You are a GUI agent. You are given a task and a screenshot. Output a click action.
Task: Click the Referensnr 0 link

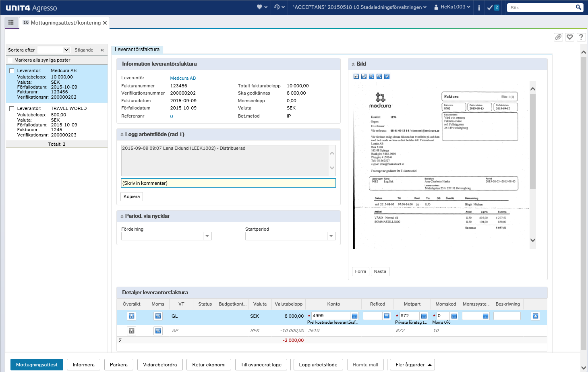pos(172,116)
